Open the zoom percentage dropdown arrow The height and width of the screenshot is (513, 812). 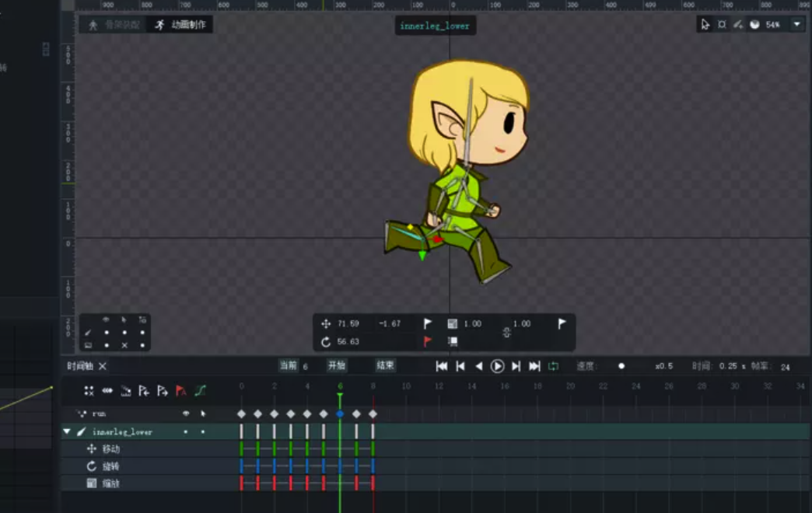click(x=796, y=25)
